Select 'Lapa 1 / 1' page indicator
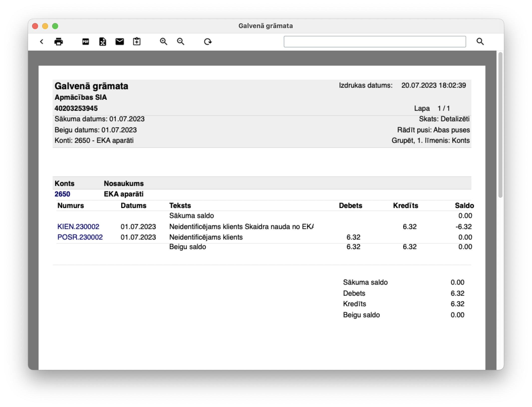This screenshot has width=532, height=407. [x=432, y=109]
